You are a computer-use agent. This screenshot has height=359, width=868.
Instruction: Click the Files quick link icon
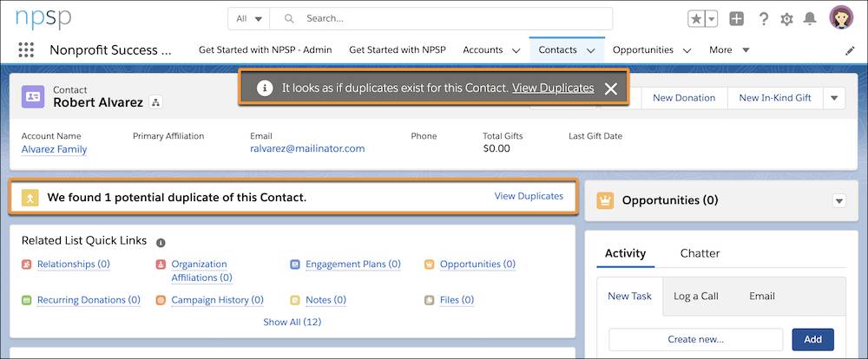[x=430, y=300]
